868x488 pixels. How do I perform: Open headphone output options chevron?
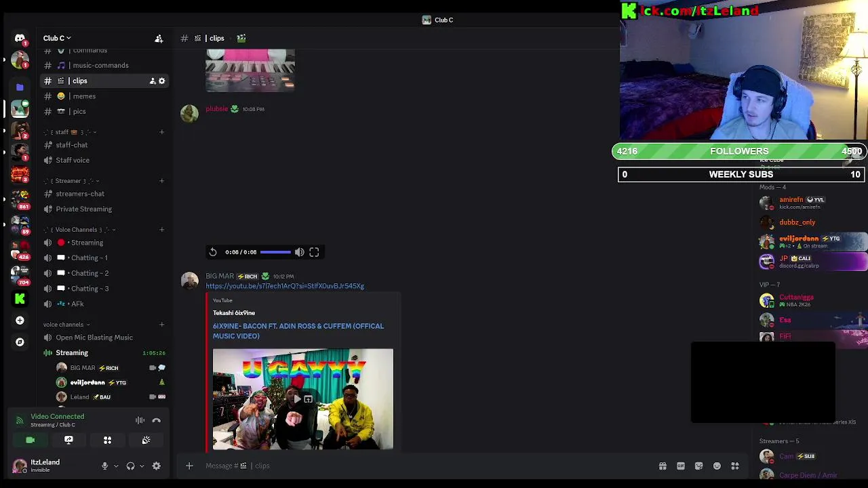(142, 466)
